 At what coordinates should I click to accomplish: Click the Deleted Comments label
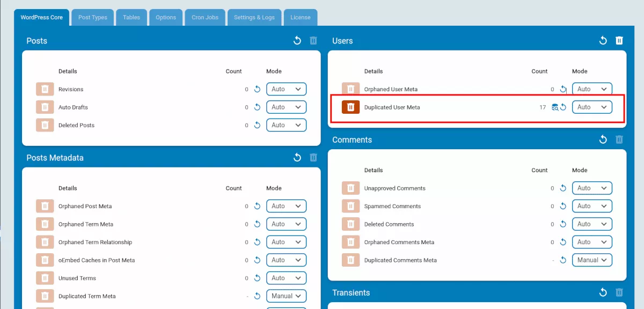coord(389,224)
